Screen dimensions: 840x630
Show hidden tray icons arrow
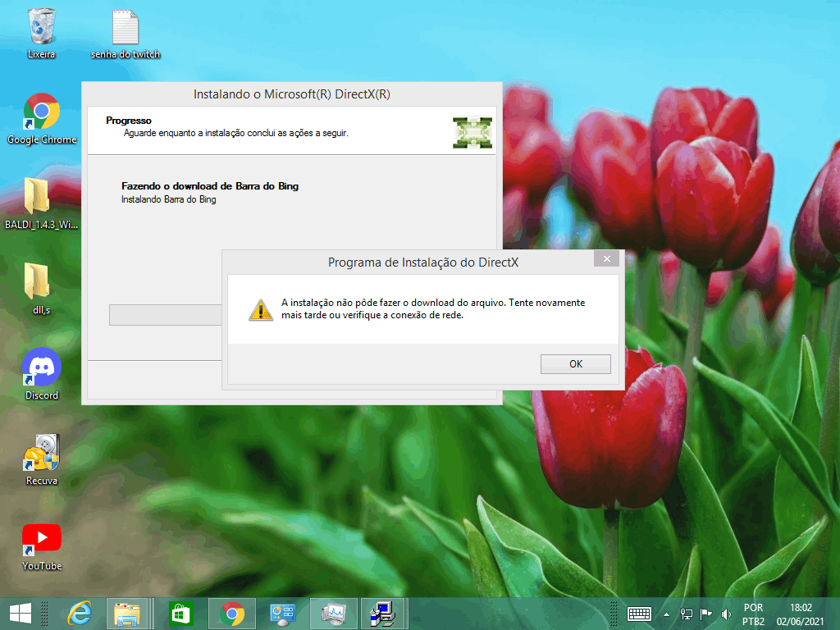tap(666, 614)
